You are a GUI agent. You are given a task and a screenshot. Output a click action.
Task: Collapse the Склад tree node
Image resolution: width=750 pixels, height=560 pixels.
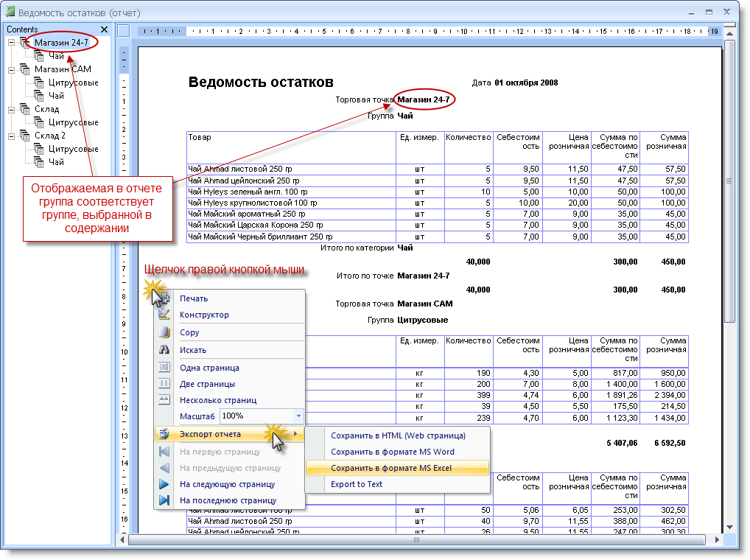tap(12, 110)
